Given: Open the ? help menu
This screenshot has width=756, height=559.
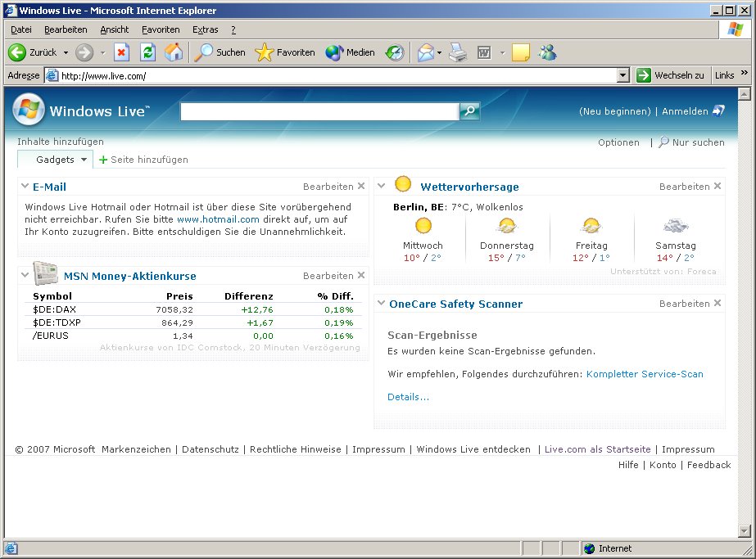Looking at the screenshot, I should [233, 30].
